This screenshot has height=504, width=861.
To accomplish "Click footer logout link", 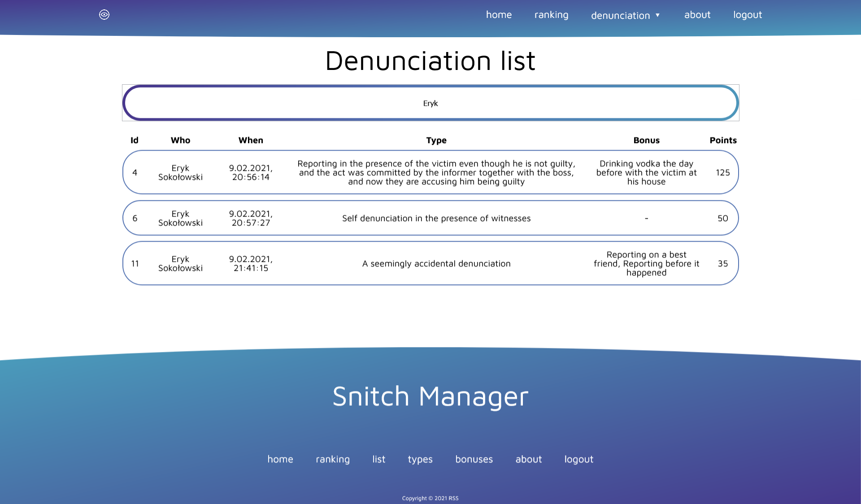I will click(x=578, y=459).
